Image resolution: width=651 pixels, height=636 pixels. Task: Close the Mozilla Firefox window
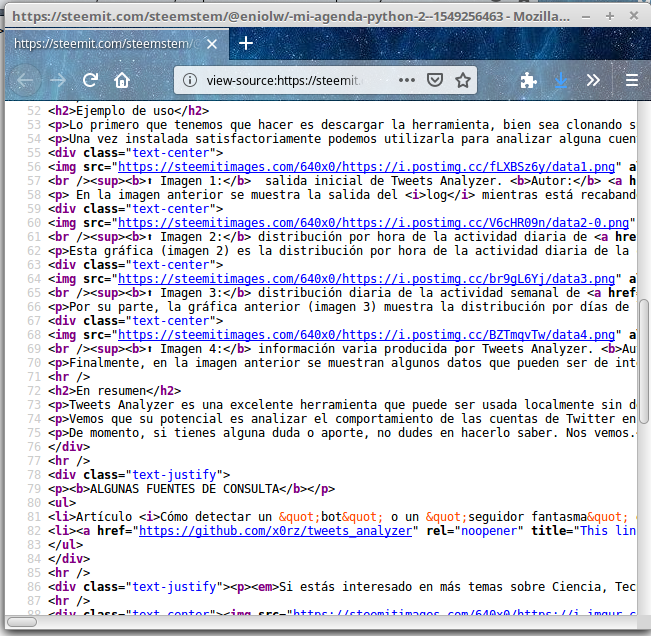click(634, 16)
